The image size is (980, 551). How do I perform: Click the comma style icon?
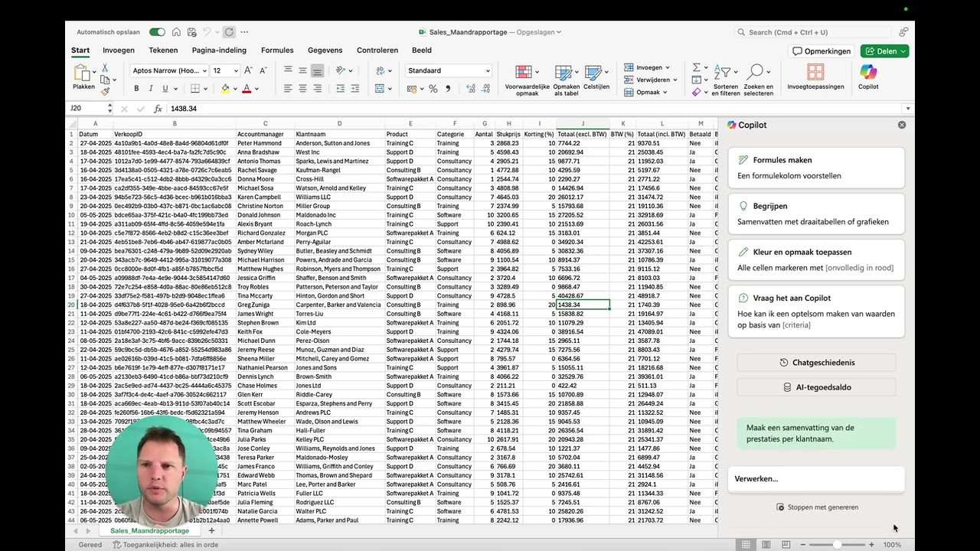pyautogui.click(x=446, y=89)
